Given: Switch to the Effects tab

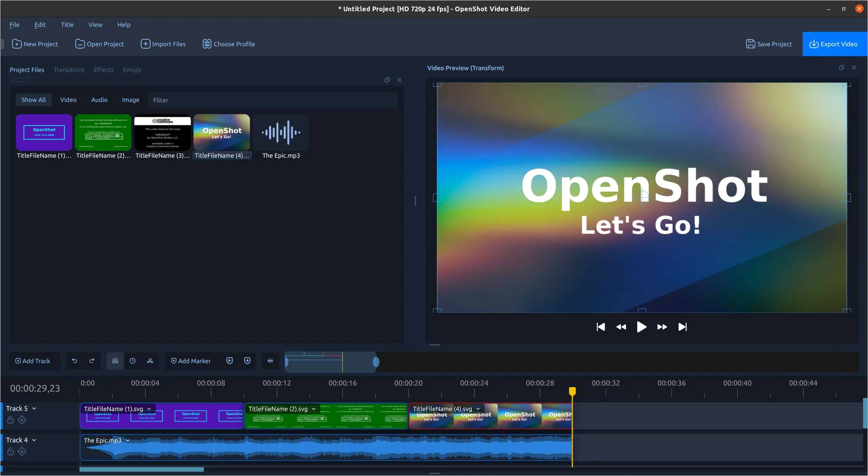Looking at the screenshot, I should point(103,70).
